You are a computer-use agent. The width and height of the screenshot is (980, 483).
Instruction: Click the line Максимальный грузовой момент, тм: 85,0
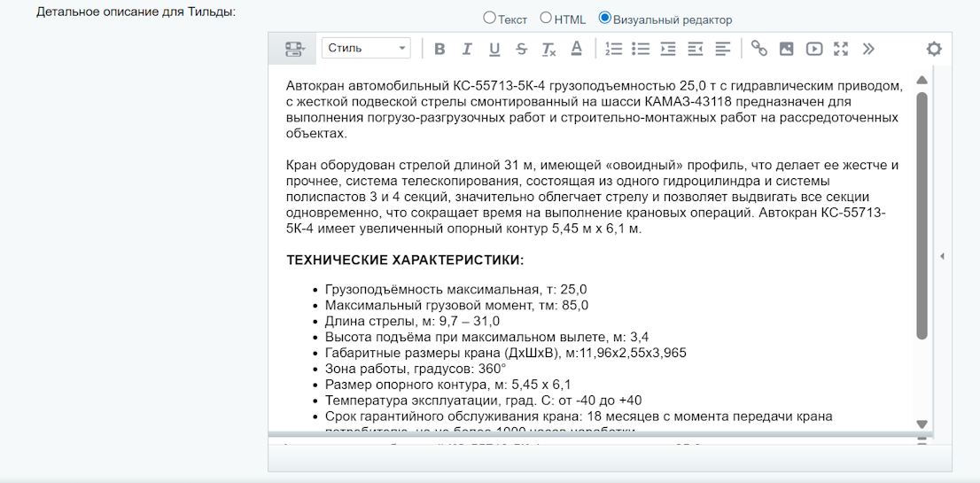(x=457, y=306)
